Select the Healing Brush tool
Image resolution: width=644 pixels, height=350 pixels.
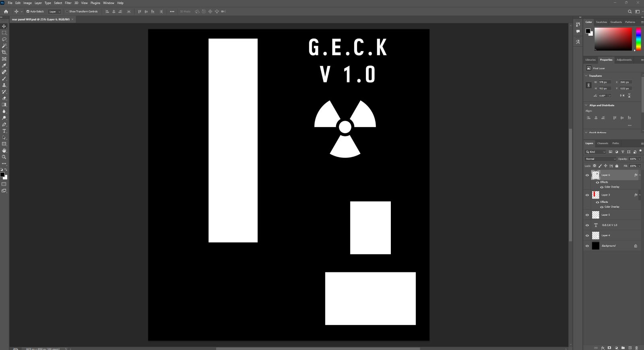4,72
